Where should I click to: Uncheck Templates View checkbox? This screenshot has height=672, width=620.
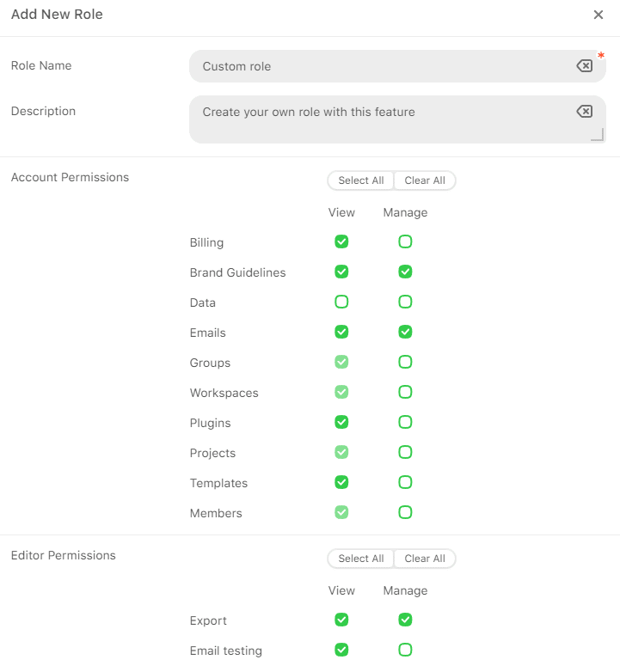point(341,482)
